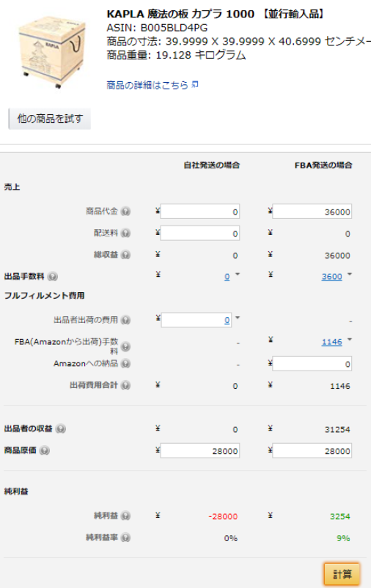Click help icon next to 出品者の収益
The width and height of the screenshot is (371, 588).
(x=61, y=429)
